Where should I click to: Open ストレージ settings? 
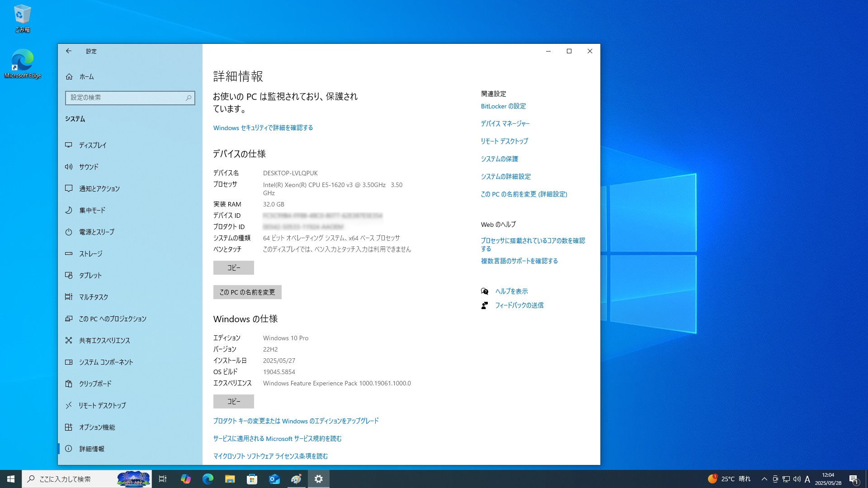(130, 253)
